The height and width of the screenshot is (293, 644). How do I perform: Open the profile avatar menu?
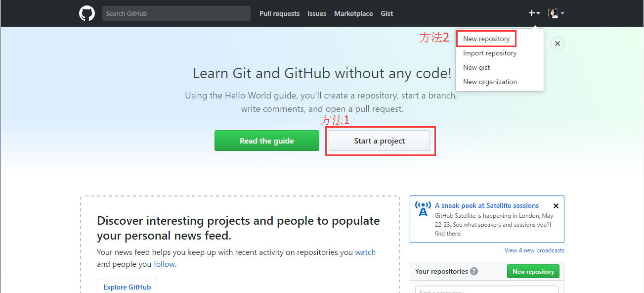tap(556, 13)
